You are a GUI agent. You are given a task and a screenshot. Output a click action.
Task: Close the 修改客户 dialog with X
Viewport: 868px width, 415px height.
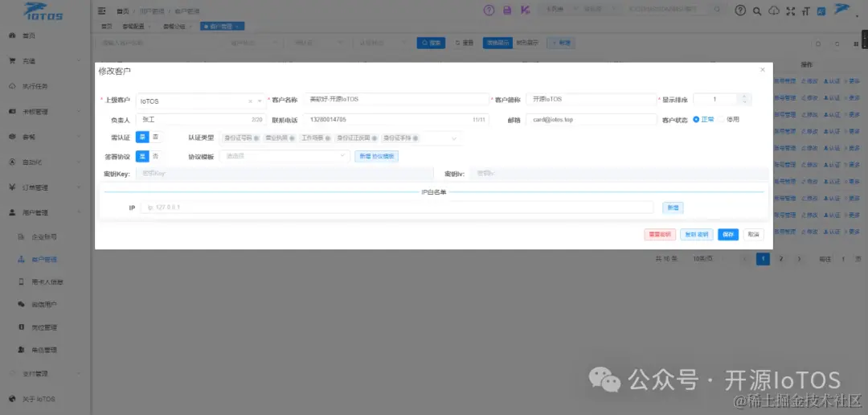762,70
